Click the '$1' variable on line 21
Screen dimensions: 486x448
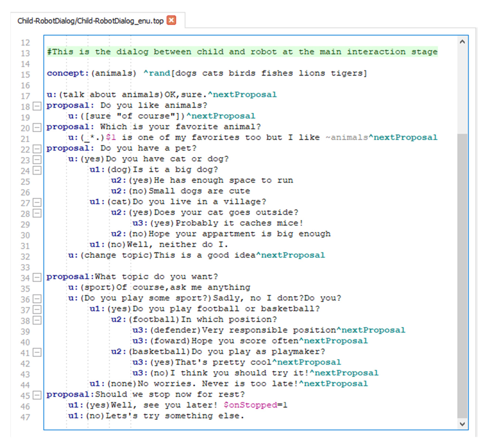tap(111, 137)
